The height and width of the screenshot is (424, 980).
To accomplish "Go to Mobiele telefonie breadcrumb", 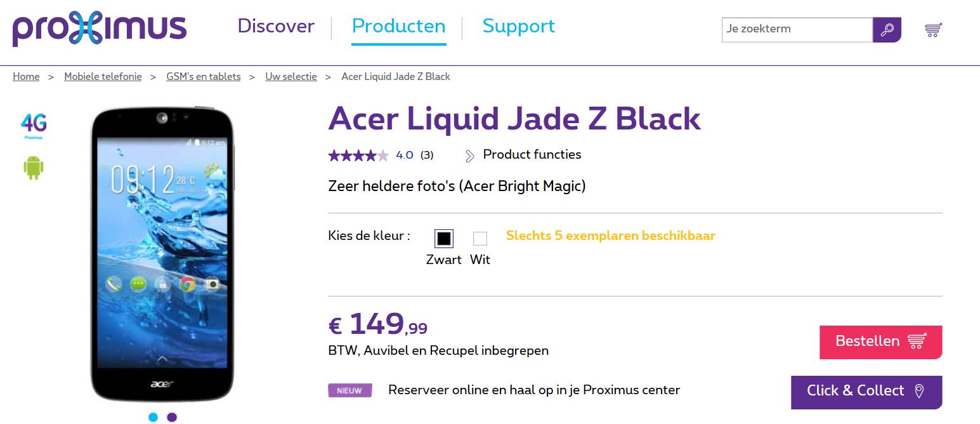I will 103,77.
